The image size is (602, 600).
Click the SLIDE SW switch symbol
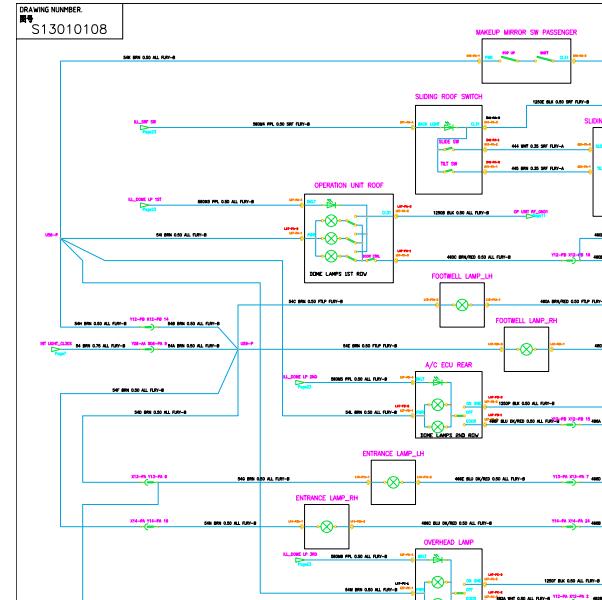(x=448, y=149)
